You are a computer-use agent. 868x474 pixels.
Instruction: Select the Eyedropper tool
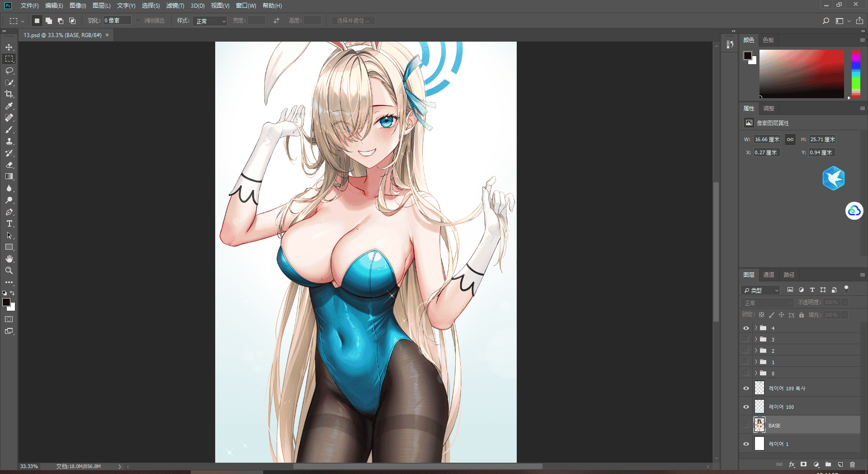tap(9, 106)
